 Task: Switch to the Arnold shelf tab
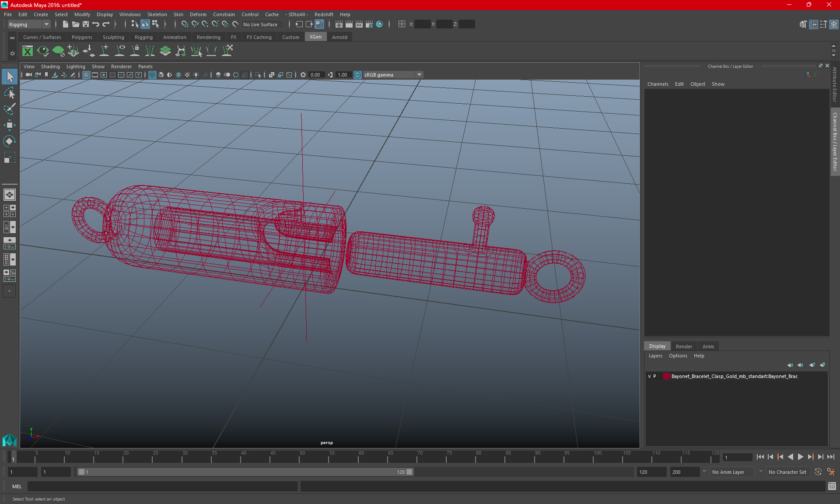pos(339,37)
